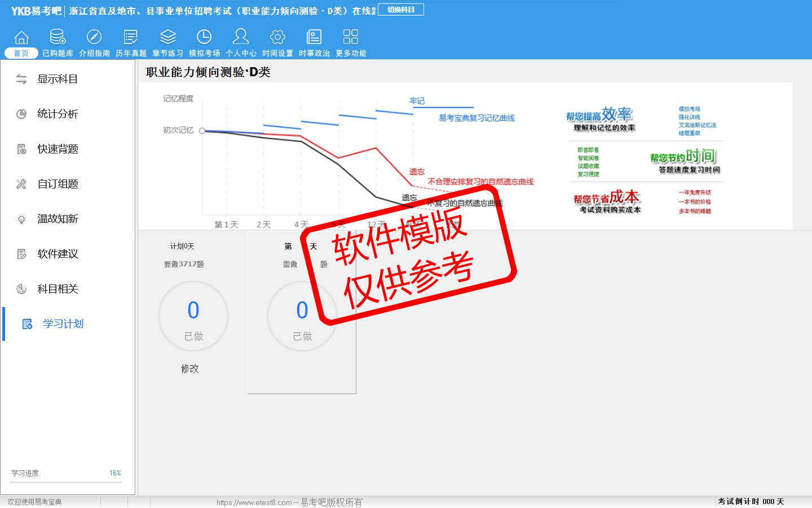Open 温故知新 in the sidebar
Image resolution: width=812 pixels, height=508 pixels.
[57, 219]
